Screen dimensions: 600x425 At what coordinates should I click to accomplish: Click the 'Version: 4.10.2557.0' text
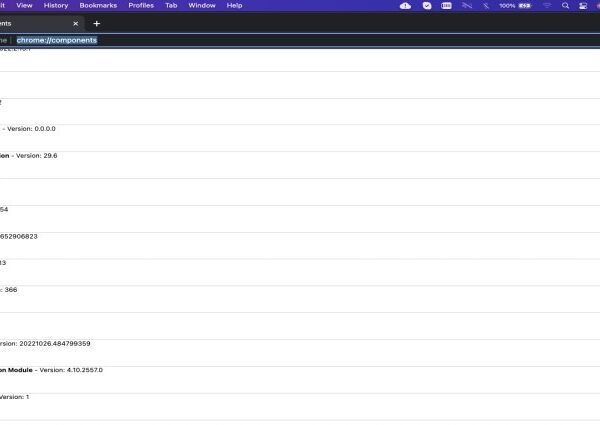point(71,370)
